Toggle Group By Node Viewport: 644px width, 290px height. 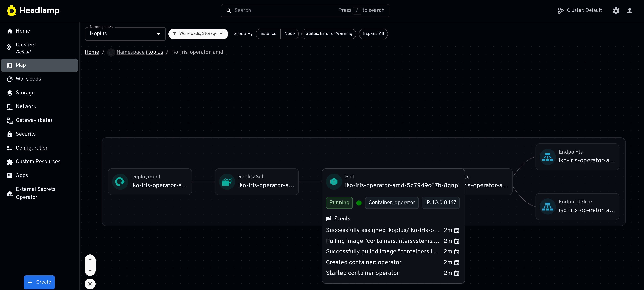click(289, 34)
